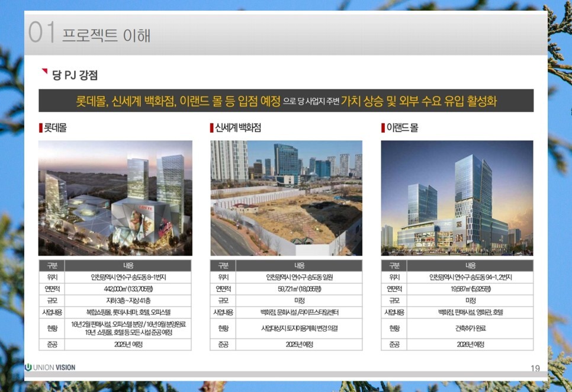572x392 pixels.
Task: Click the '2026년 예정' completion cell
Action: point(470,345)
